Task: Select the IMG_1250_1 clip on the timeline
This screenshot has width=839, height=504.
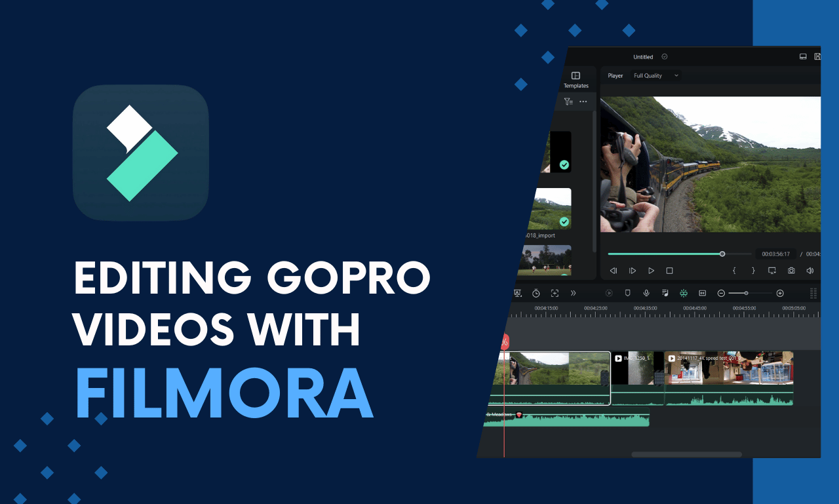Action: point(637,378)
